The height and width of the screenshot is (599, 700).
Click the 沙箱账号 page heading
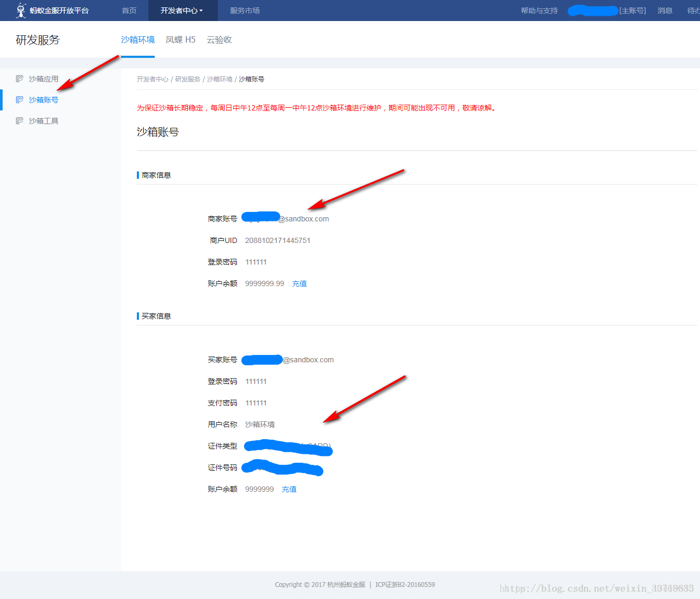point(158,132)
